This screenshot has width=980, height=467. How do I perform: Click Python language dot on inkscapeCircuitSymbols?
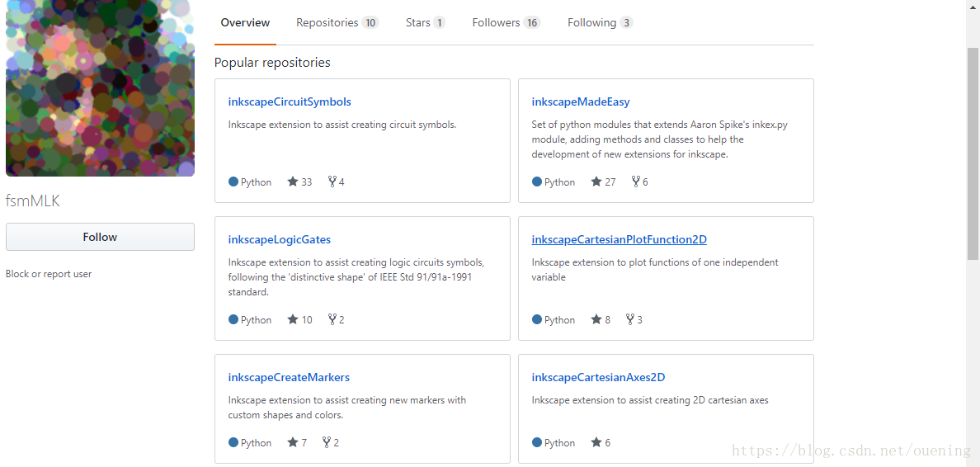click(233, 182)
